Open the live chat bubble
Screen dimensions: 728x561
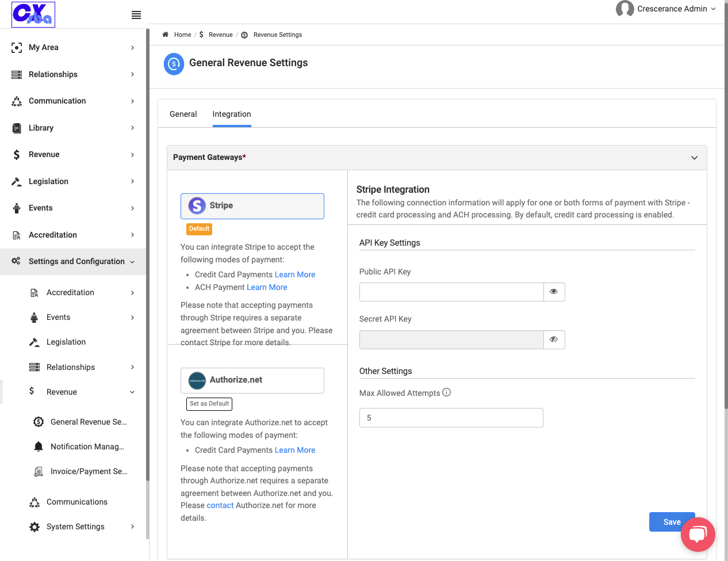[698, 535]
